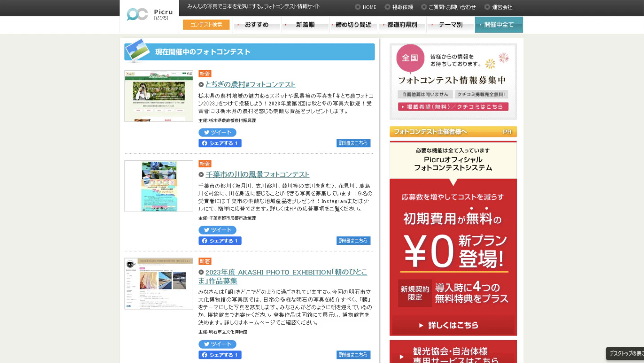The width and height of the screenshot is (644, 363).
Task: Open ご質問・お問い合わせ page
Action: (x=448, y=7)
